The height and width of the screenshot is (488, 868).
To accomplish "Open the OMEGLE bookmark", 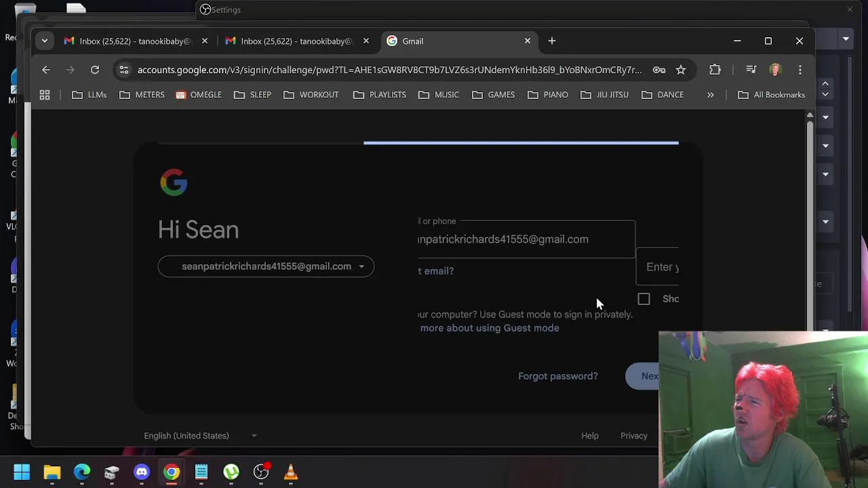I will click(x=199, y=95).
